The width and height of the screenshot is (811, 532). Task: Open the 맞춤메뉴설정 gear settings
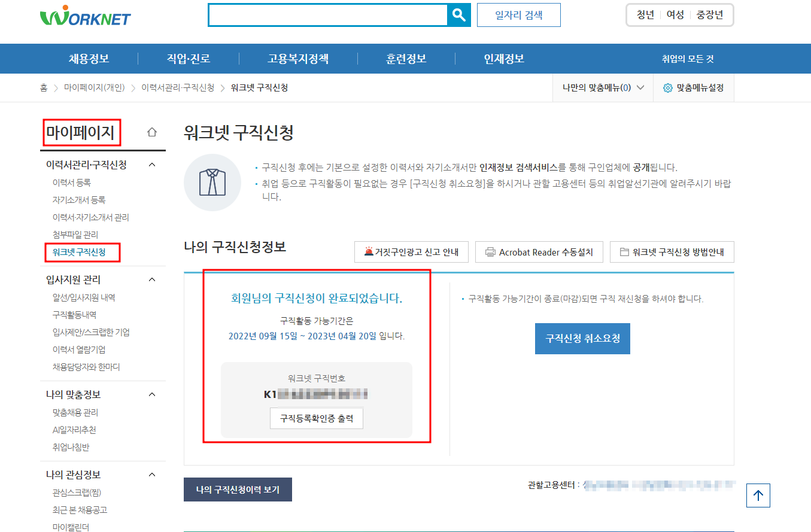[694, 88]
